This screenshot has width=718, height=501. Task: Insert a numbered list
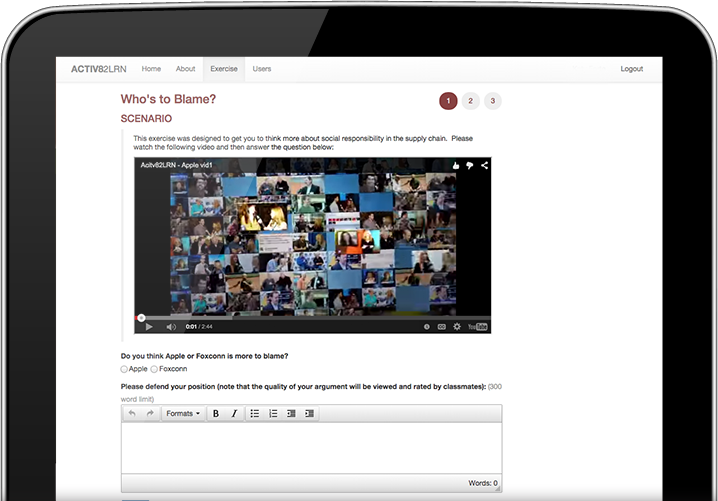(x=273, y=413)
